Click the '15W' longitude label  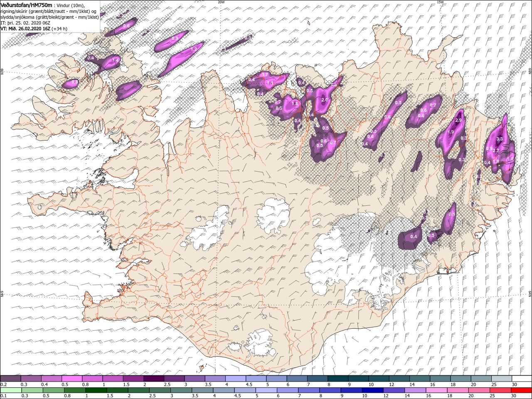click(x=440, y=2)
